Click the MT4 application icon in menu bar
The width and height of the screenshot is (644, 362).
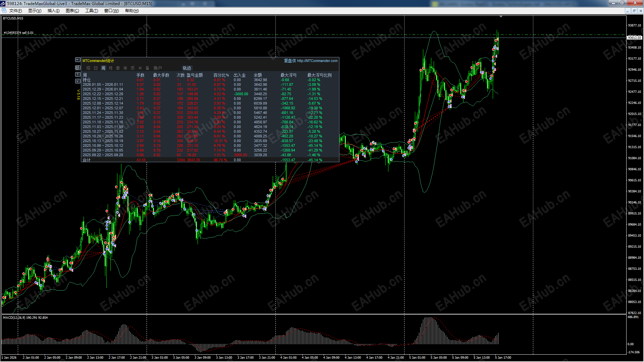[x=4, y=11]
